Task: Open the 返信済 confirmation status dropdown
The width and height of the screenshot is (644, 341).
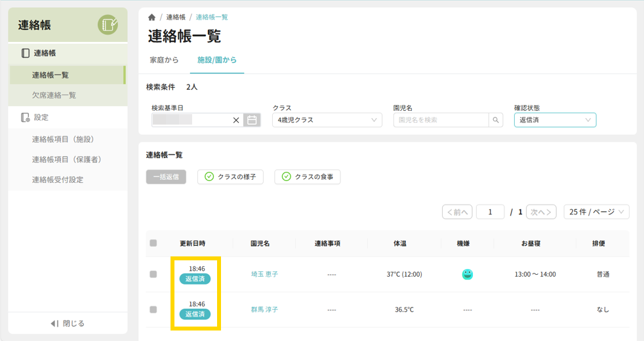Action: coord(555,120)
